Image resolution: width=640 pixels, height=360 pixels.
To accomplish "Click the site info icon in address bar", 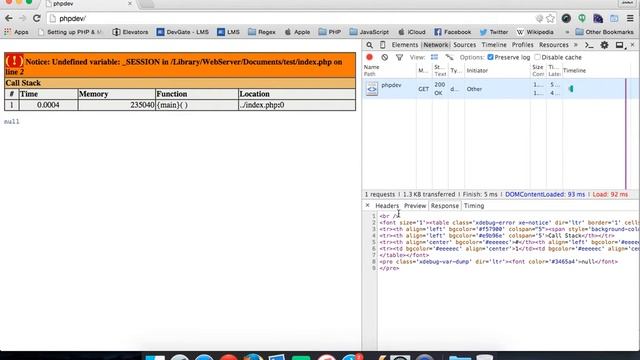I will (x=53, y=18).
